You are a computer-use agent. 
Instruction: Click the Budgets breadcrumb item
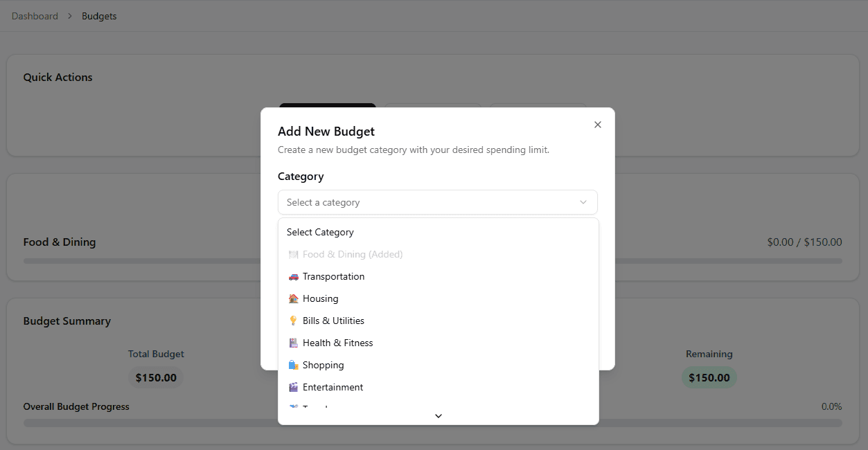(x=99, y=16)
